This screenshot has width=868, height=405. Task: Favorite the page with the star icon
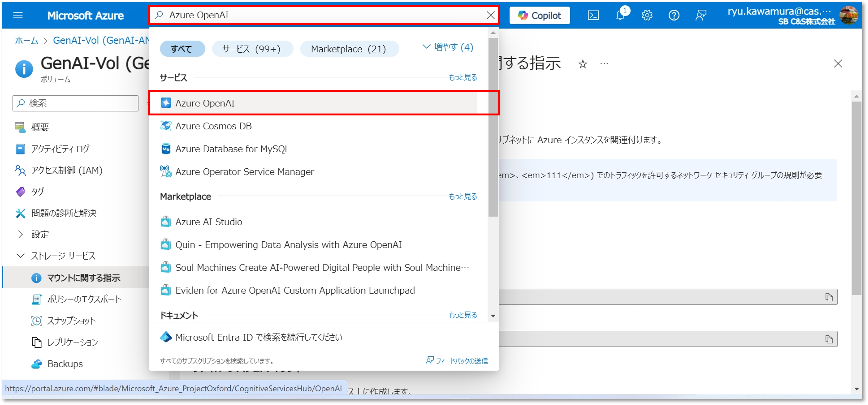[583, 64]
